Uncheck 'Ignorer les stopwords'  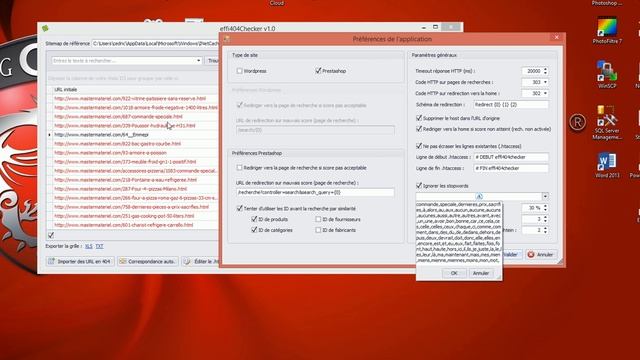point(419,186)
